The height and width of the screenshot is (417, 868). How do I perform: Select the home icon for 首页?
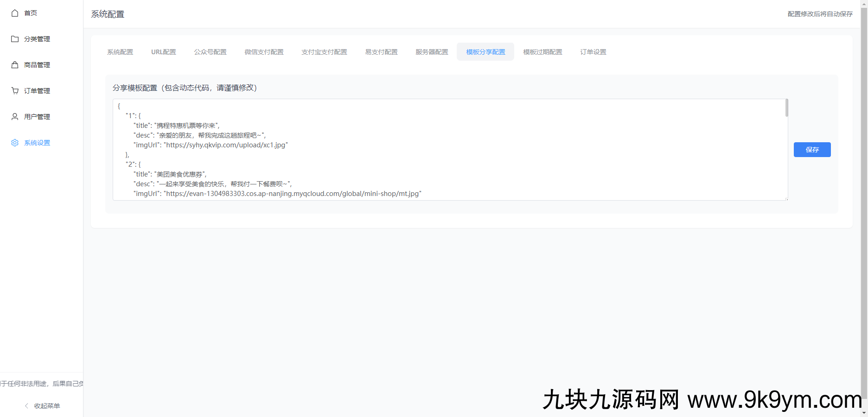14,13
